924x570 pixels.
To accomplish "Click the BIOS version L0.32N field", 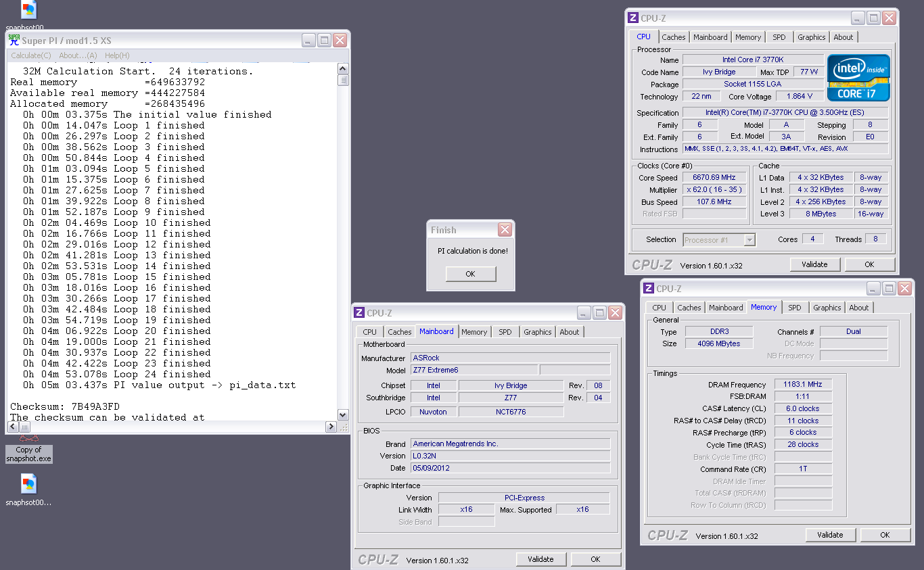I will (x=510, y=456).
